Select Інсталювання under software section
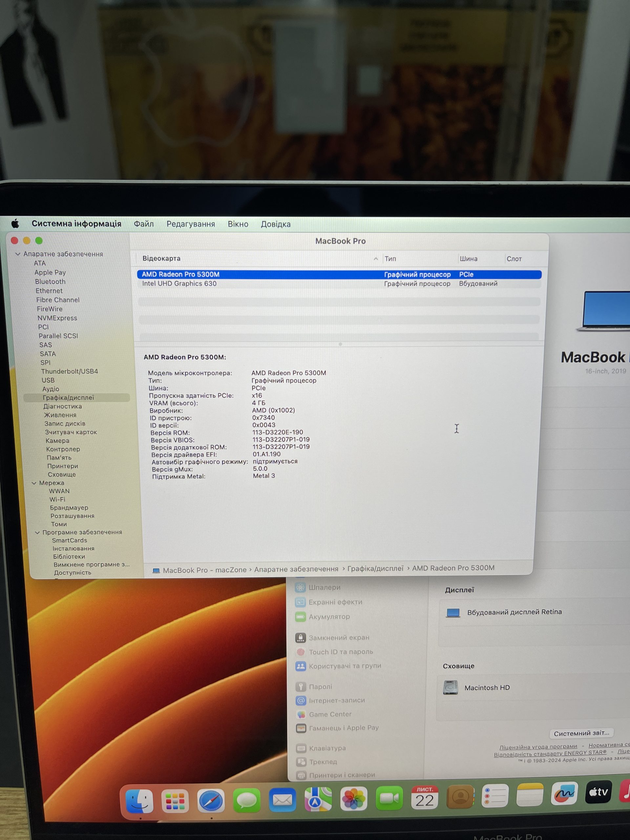The image size is (630, 840). (73, 548)
